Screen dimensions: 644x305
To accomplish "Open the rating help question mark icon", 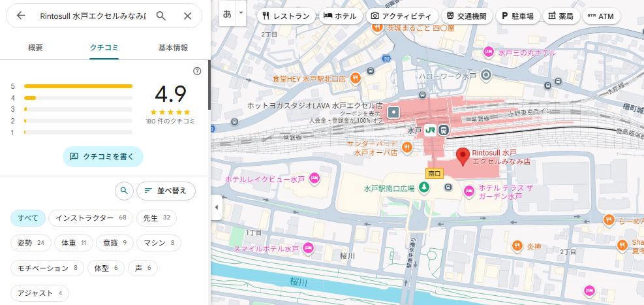I will pyautogui.click(x=197, y=71).
